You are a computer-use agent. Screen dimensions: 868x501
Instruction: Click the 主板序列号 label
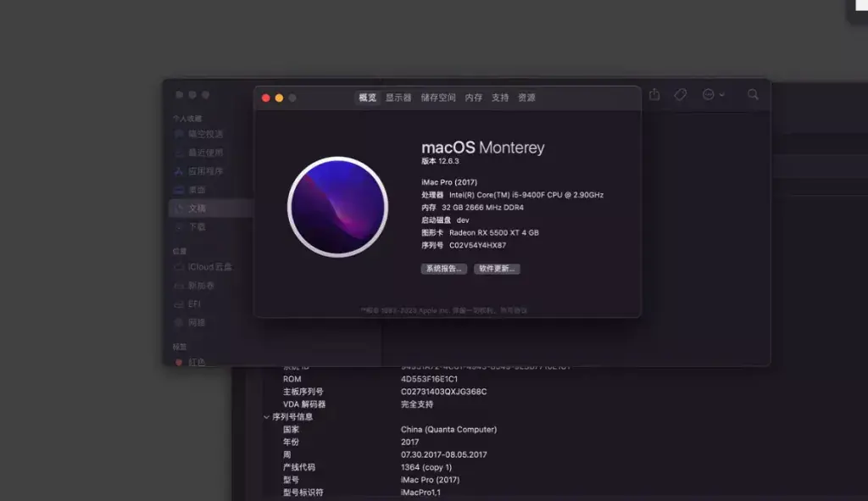(303, 392)
